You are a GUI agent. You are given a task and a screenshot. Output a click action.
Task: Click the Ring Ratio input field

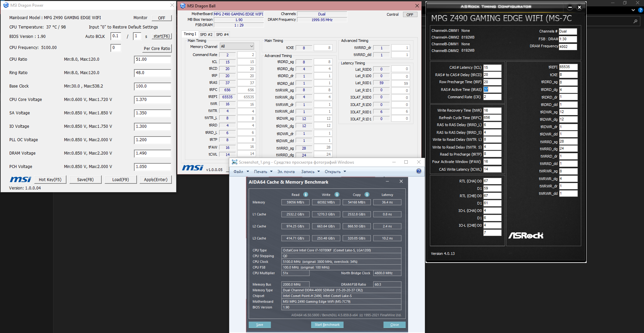pos(152,73)
